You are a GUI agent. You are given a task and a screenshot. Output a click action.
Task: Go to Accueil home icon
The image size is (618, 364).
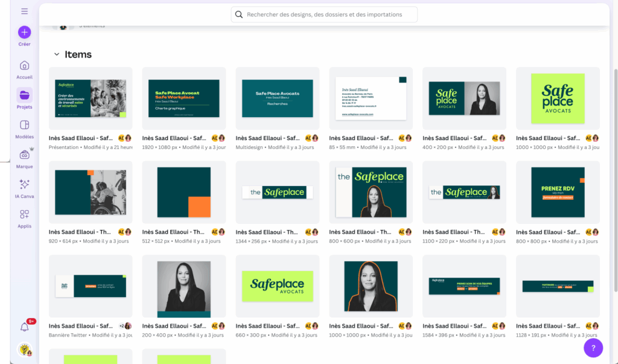click(x=24, y=65)
